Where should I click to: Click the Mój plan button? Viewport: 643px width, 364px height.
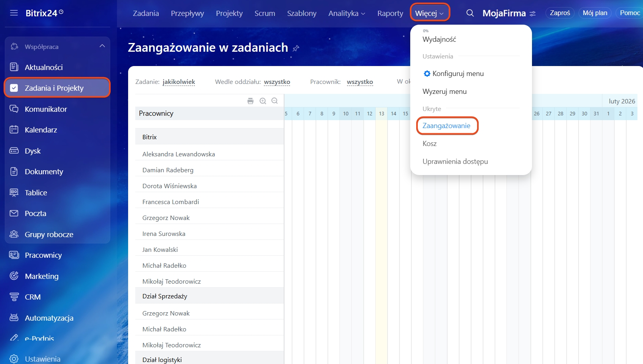(594, 13)
